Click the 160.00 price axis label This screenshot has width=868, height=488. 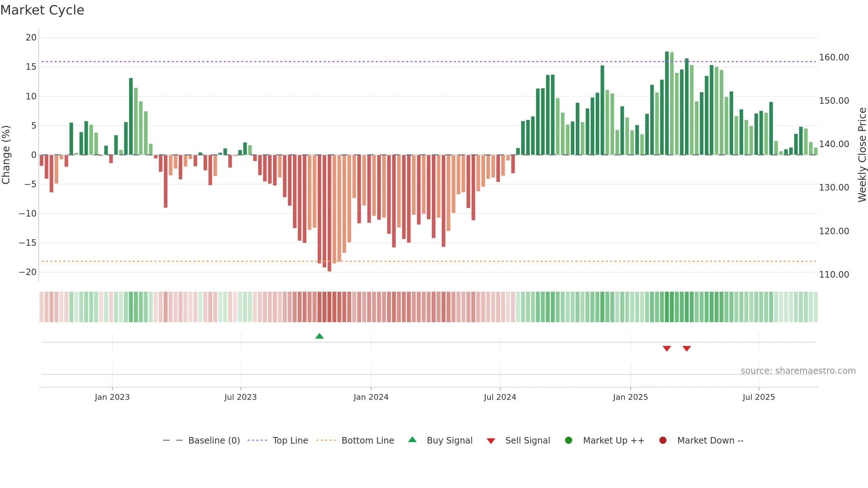pos(834,57)
